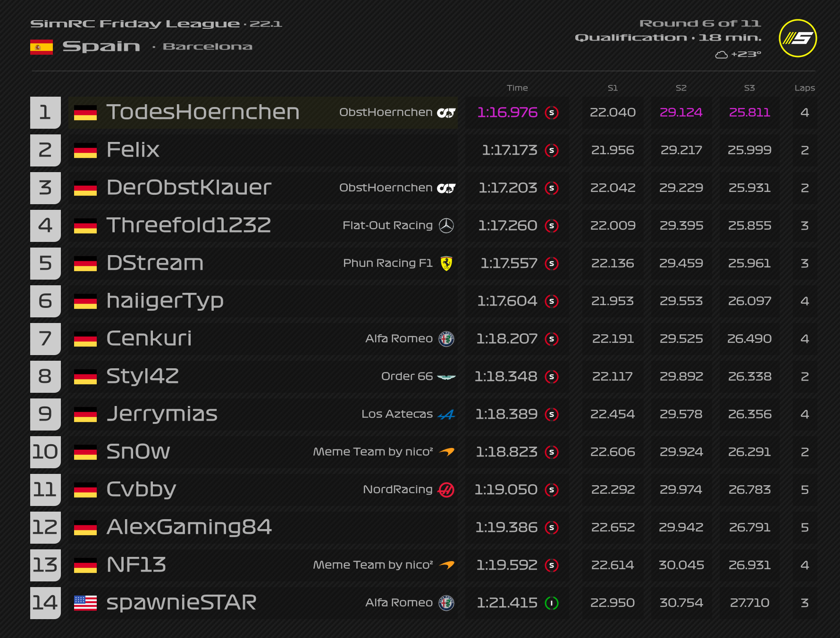The image size is (840, 638).
Task: Click the Ferrari logo beside Phun Racing F1
Action: pos(446,264)
